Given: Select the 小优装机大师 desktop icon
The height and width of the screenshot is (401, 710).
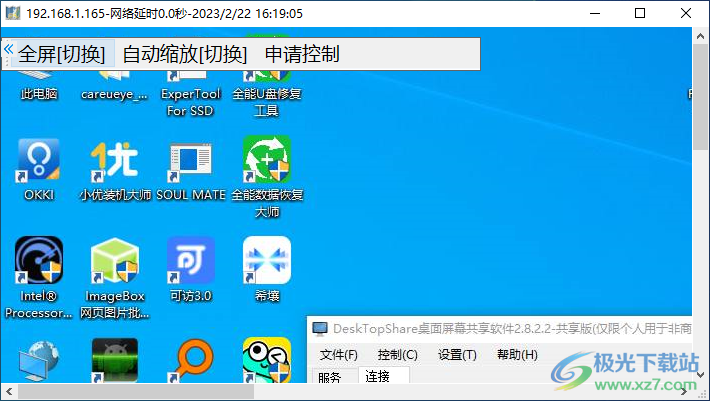Looking at the screenshot, I should [115, 160].
